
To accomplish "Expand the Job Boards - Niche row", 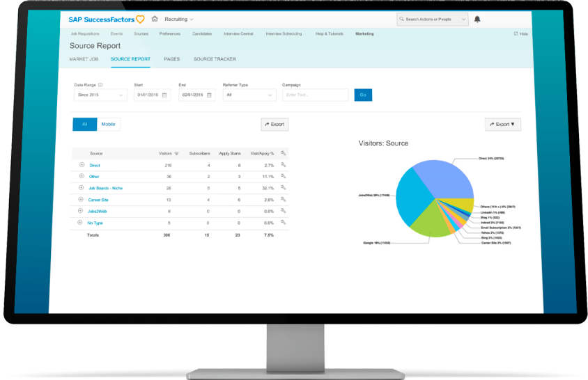I will click(81, 188).
